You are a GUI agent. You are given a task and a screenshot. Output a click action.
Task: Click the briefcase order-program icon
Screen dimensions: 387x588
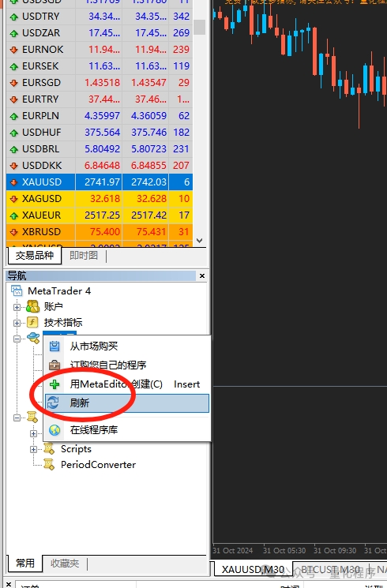point(54,365)
